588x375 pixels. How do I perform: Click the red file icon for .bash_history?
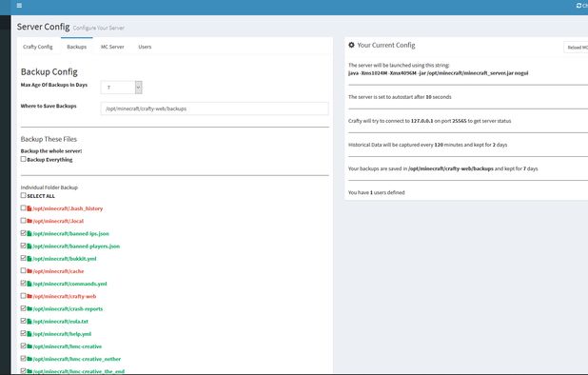pyautogui.click(x=29, y=208)
